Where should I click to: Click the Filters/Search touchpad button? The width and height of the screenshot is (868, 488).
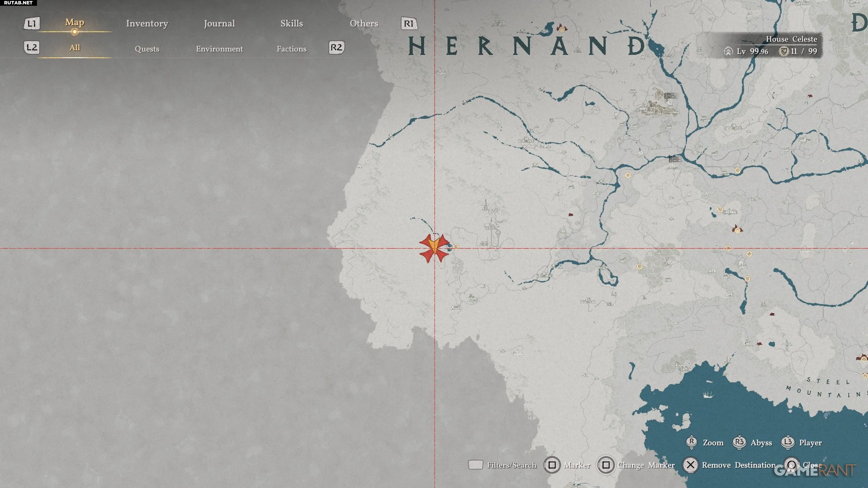click(475, 465)
